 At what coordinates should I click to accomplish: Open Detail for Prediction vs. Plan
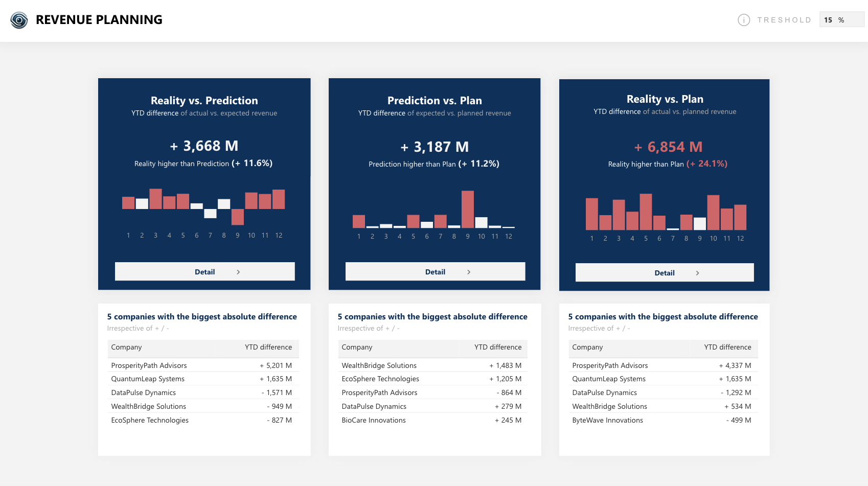(435, 272)
